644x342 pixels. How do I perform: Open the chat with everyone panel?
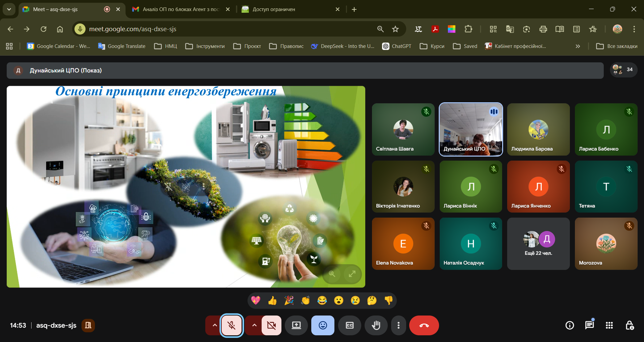(x=589, y=325)
